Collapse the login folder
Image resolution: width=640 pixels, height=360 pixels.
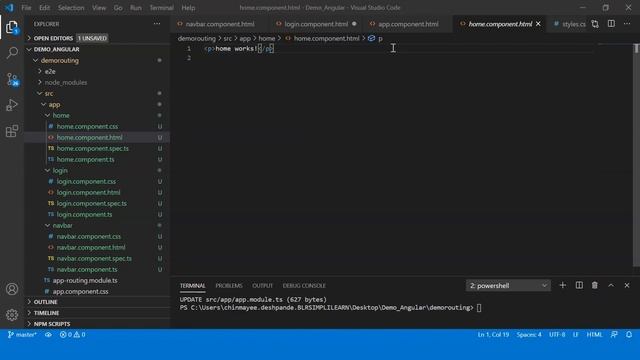click(97, 170)
